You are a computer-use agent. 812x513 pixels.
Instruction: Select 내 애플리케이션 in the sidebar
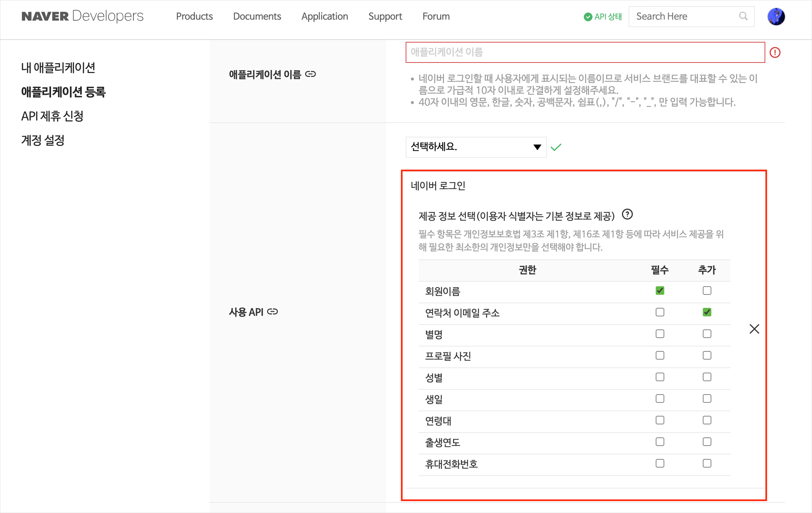[x=58, y=68]
